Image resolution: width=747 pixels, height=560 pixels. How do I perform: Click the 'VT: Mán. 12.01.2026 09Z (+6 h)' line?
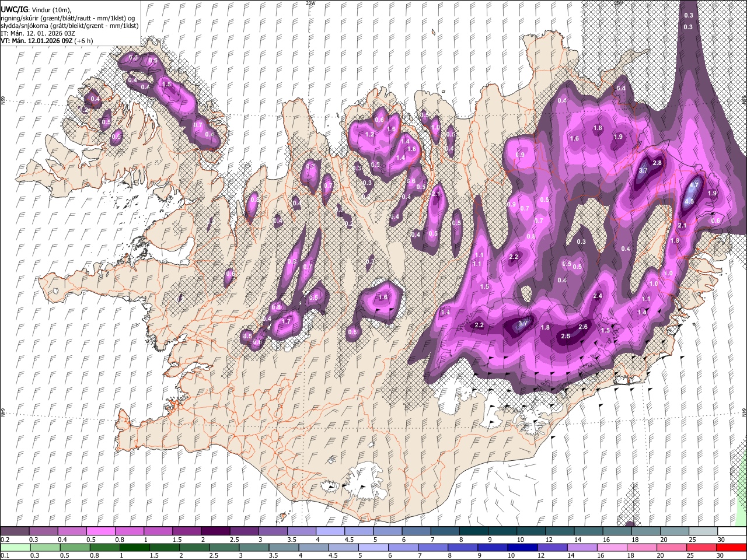coord(47,41)
